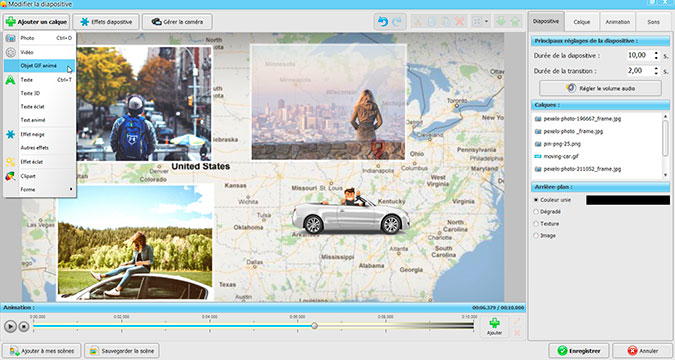The height and width of the screenshot is (360, 675).
Task: Decrease transition duration with down stepper
Action: tap(656, 73)
